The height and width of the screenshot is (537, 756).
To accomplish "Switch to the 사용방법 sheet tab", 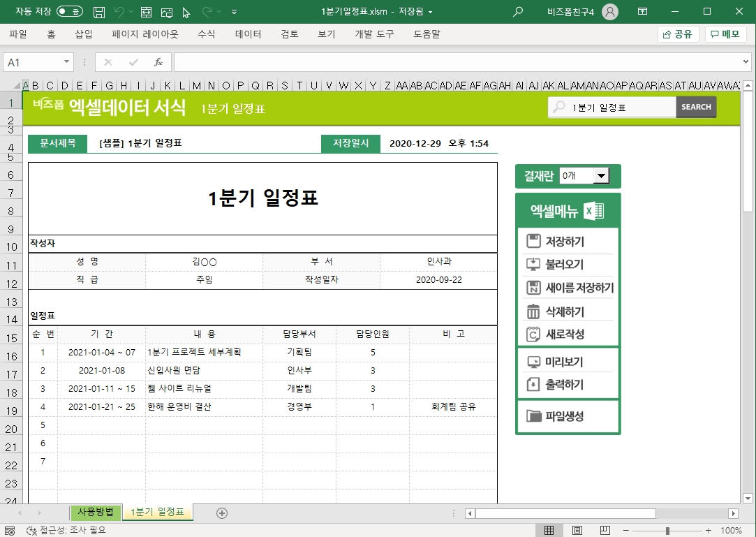I will [x=96, y=513].
